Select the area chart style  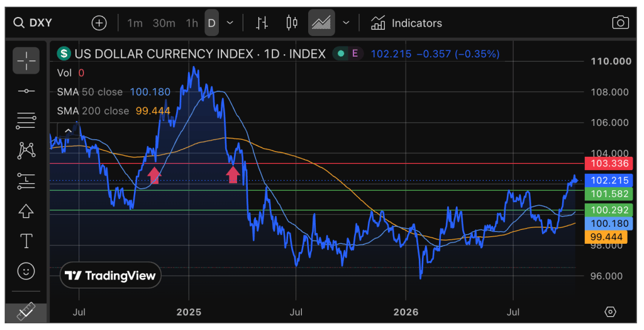pos(321,23)
